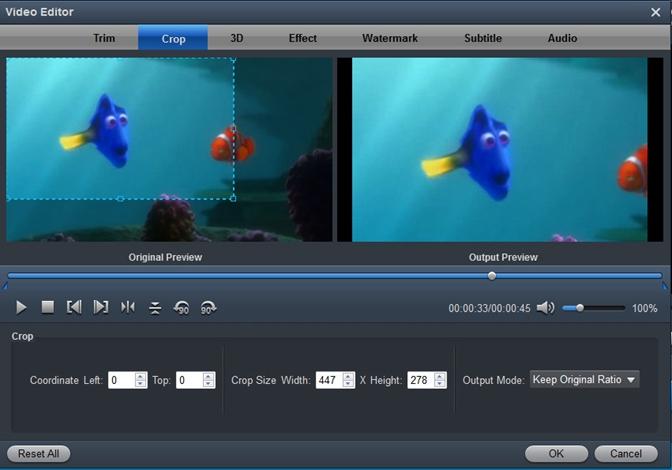
Task: Click the timeline start trim marker
Action: tap(5, 285)
